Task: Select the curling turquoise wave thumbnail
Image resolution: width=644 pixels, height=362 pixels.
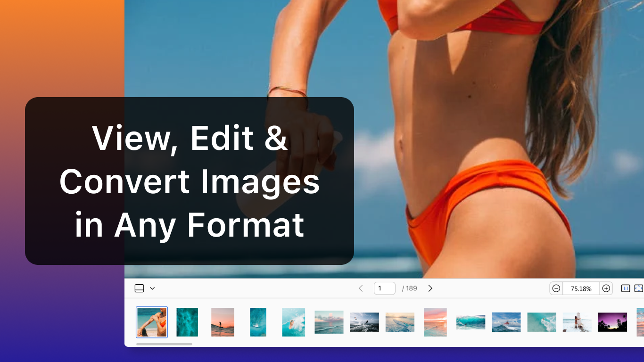Action: coord(471,322)
